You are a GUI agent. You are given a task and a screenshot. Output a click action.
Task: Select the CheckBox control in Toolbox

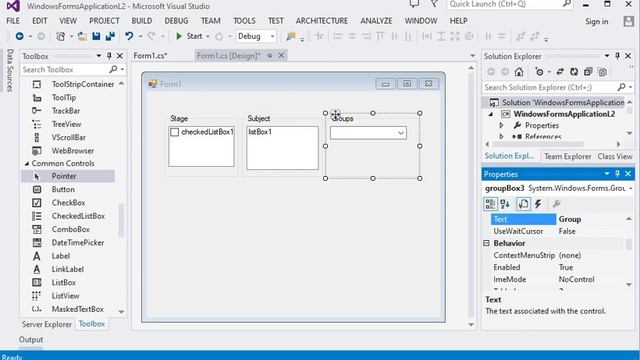68,202
